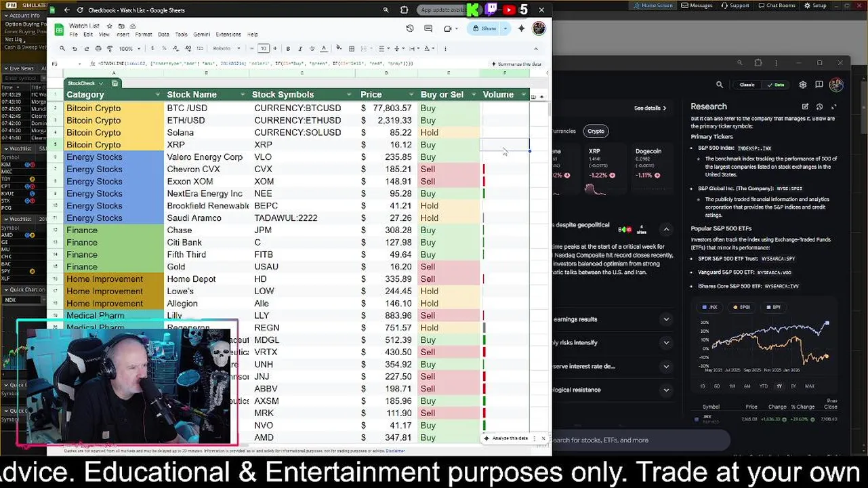The image size is (868, 488).
Task: Collapse the Sheets toolbar with chevron
Action: (x=536, y=49)
